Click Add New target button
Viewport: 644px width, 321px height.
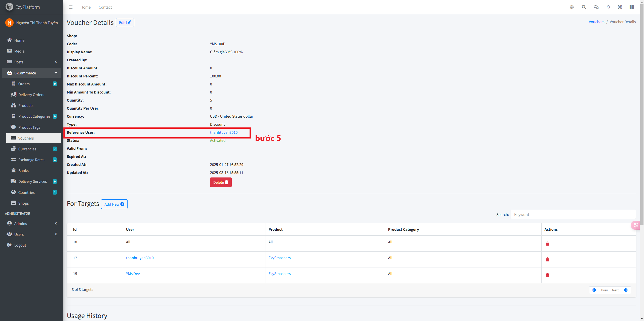tap(114, 204)
